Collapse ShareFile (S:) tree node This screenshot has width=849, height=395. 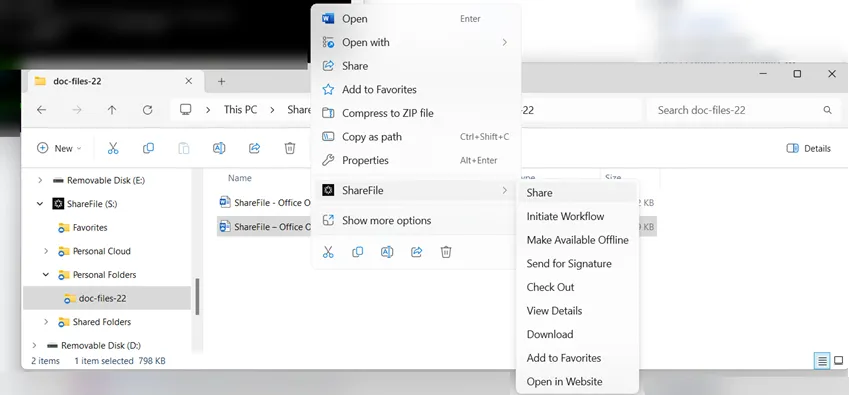pyautogui.click(x=40, y=204)
